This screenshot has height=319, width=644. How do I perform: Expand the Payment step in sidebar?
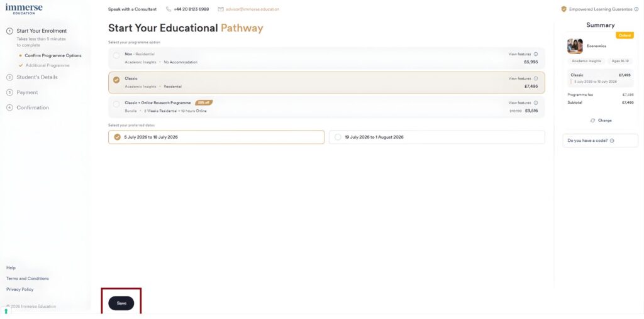[27, 92]
